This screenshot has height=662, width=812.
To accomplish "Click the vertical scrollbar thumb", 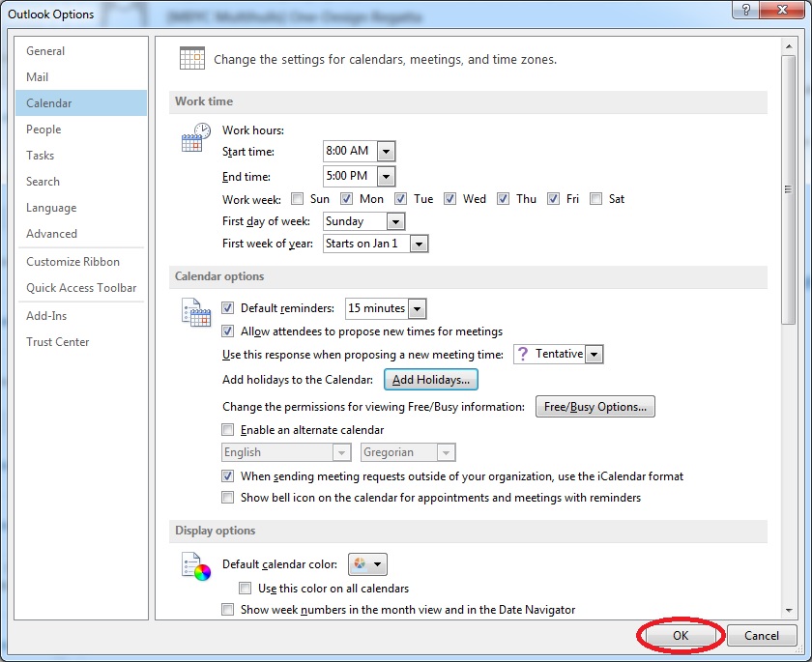I will 789,189.
